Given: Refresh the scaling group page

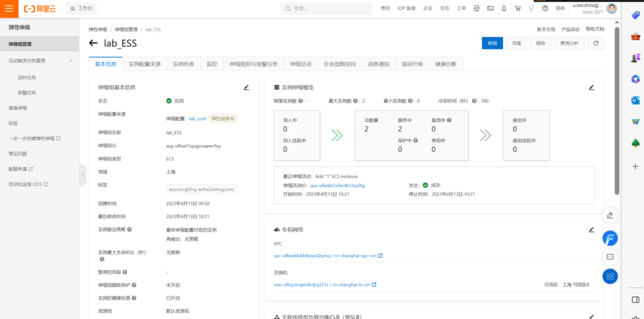Looking at the screenshot, I should [596, 43].
